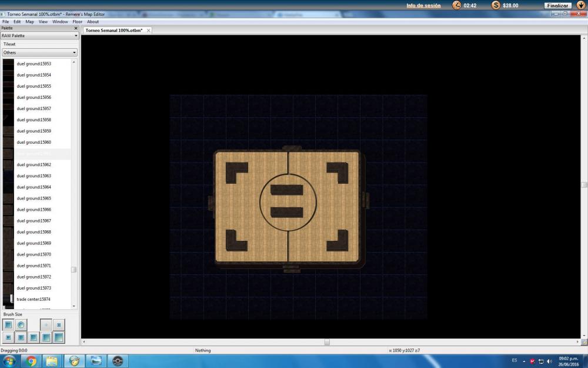Click the Finalizar button
The height and width of the screenshot is (368, 588).
point(557,6)
